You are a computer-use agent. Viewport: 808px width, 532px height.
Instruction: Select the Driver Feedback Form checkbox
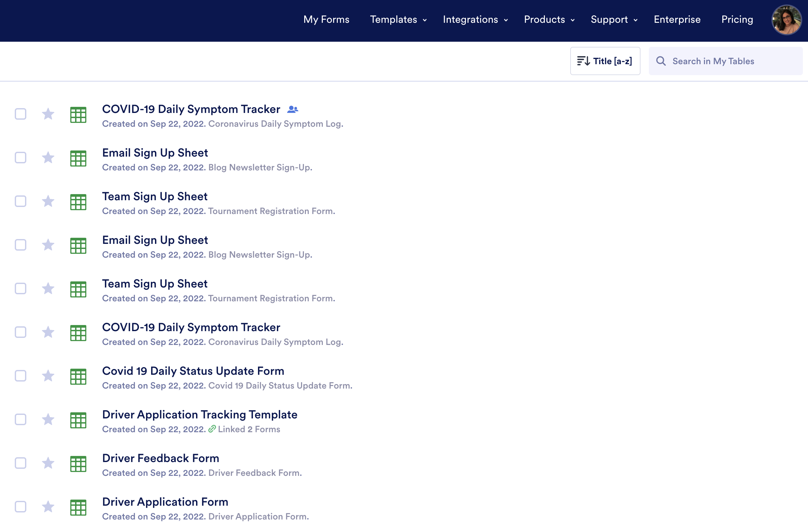click(20, 463)
